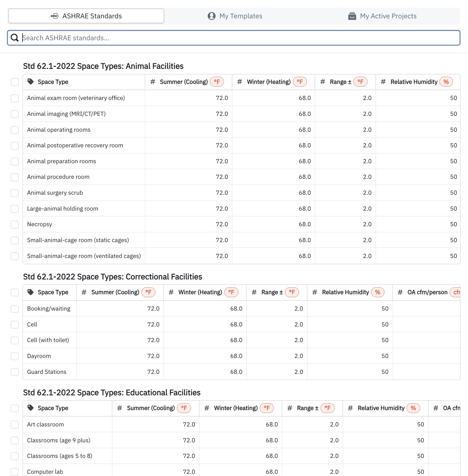468x476 pixels.
Task: Click the °F unit badge on Summer (Cooling) in Correctional Facilities
Action: pyautogui.click(x=149, y=292)
